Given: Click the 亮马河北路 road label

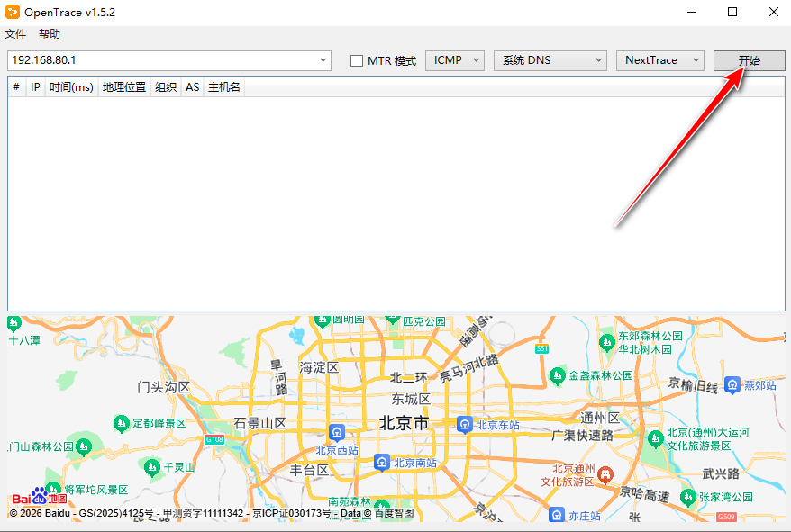Looking at the screenshot, I should [x=469, y=368].
